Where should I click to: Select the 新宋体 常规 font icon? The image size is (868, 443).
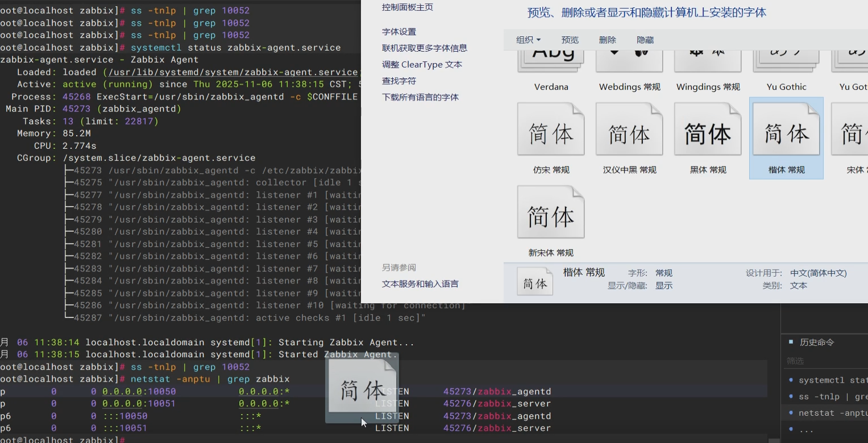click(551, 212)
